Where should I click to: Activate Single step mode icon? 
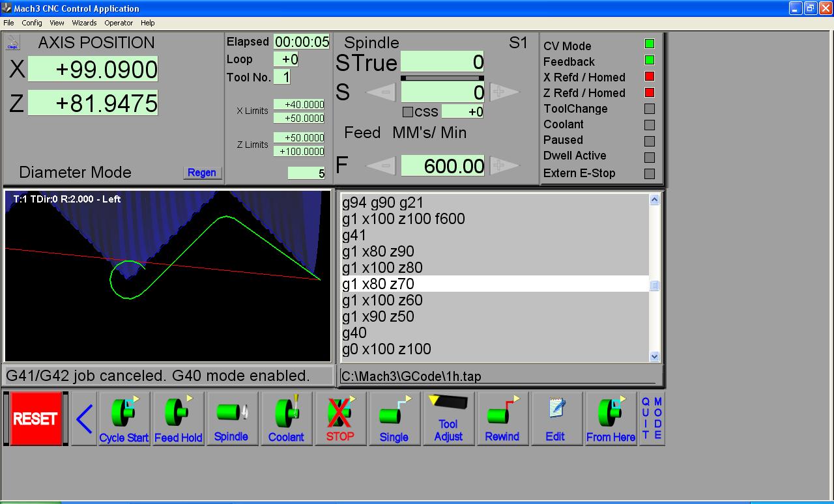click(x=394, y=419)
